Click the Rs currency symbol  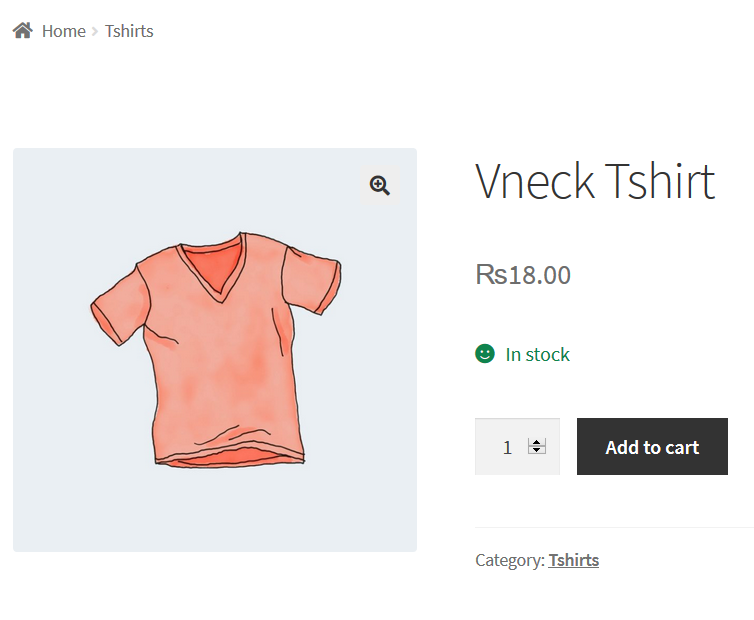pos(491,275)
